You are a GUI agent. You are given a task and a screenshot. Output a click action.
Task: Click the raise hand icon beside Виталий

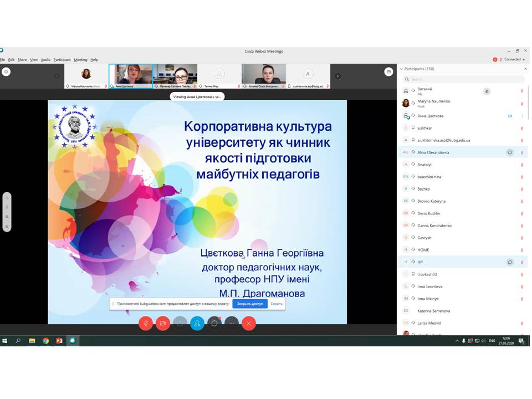(x=487, y=91)
